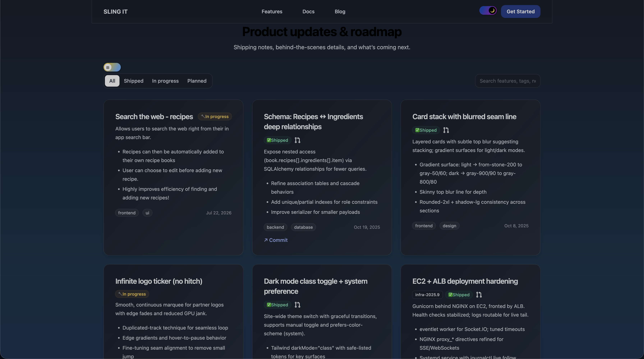
Task: Click pull request icon on EC2 ALB card
Action: (x=479, y=295)
